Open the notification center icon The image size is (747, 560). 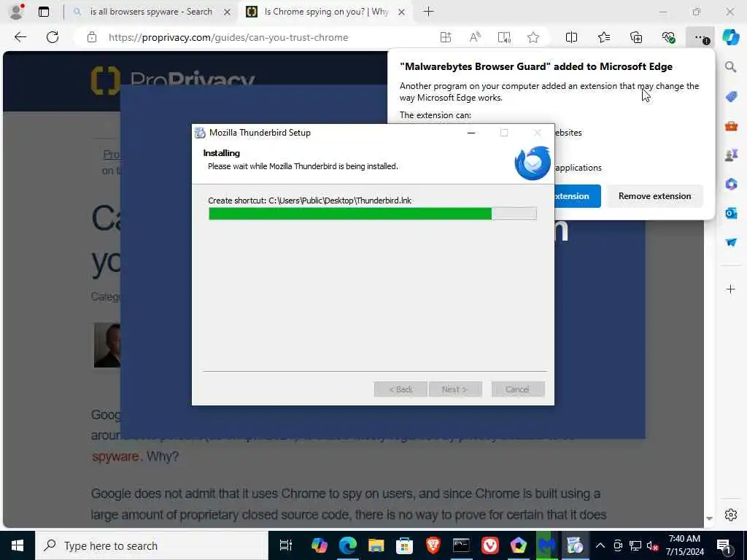[724, 545]
